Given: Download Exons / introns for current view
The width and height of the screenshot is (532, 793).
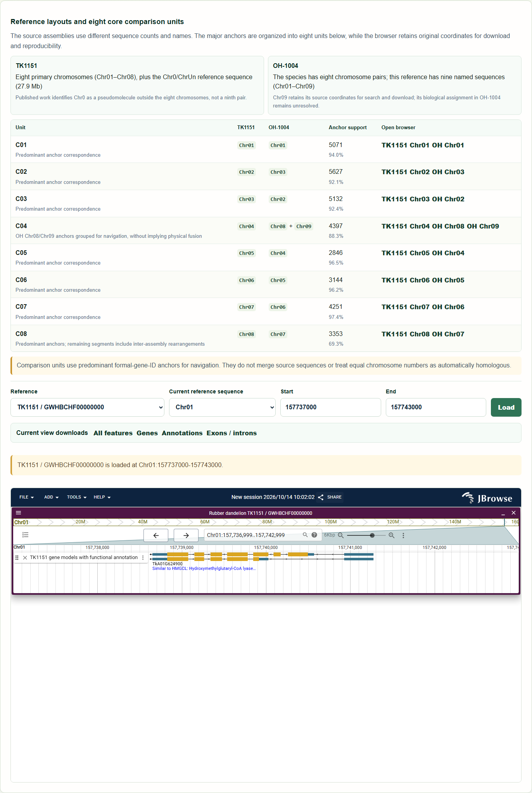Looking at the screenshot, I should pos(231,433).
